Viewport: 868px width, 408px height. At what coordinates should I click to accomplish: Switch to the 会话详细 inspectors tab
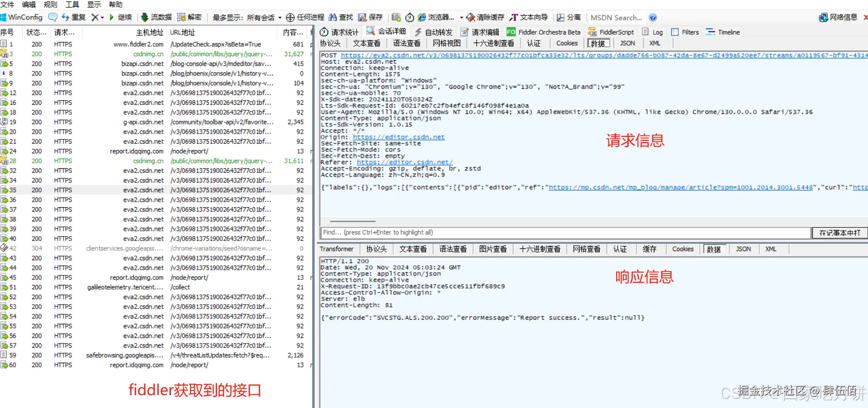click(x=387, y=31)
